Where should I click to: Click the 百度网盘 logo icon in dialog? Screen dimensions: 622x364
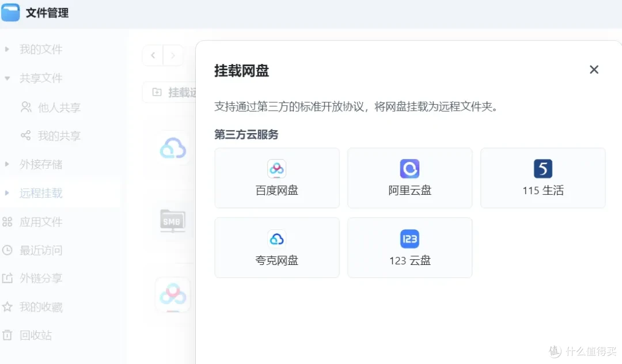(277, 169)
